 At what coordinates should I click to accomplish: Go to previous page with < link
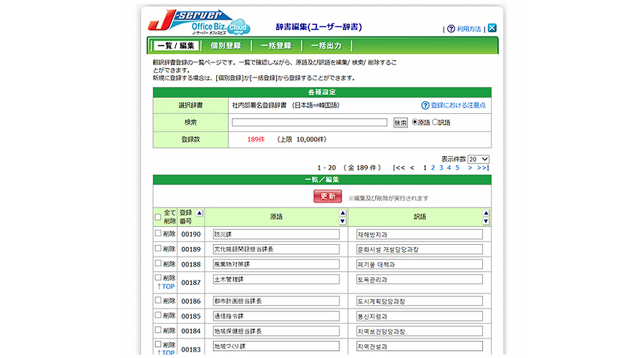tap(412, 168)
